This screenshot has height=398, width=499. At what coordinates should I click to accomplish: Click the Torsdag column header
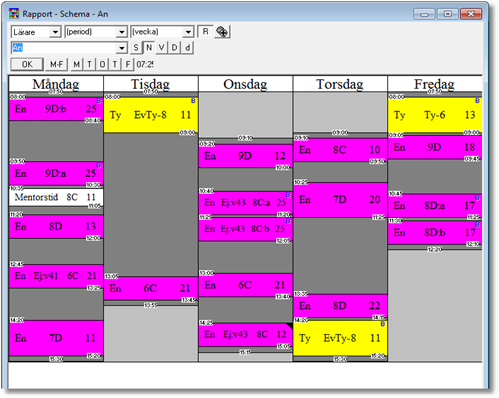coord(340,84)
